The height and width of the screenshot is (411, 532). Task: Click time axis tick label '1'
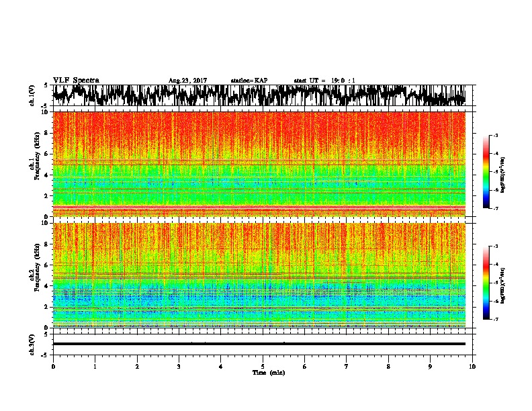95,367
